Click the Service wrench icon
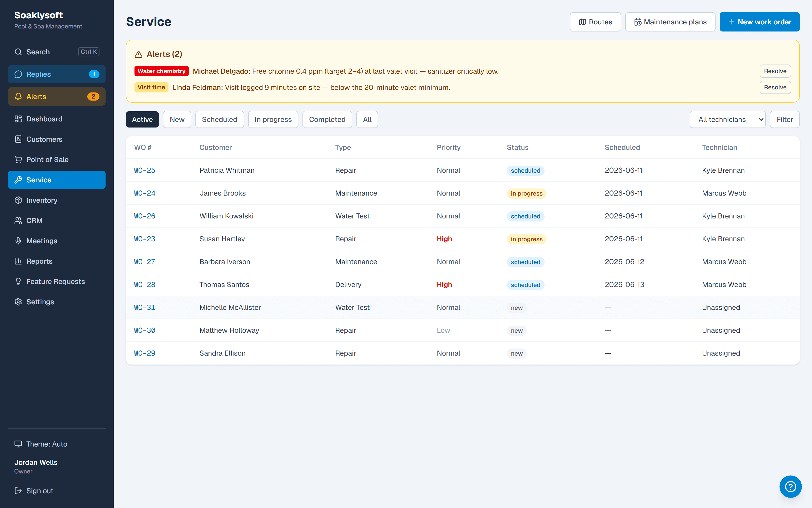The width and height of the screenshot is (812, 508). coord(18,180)
